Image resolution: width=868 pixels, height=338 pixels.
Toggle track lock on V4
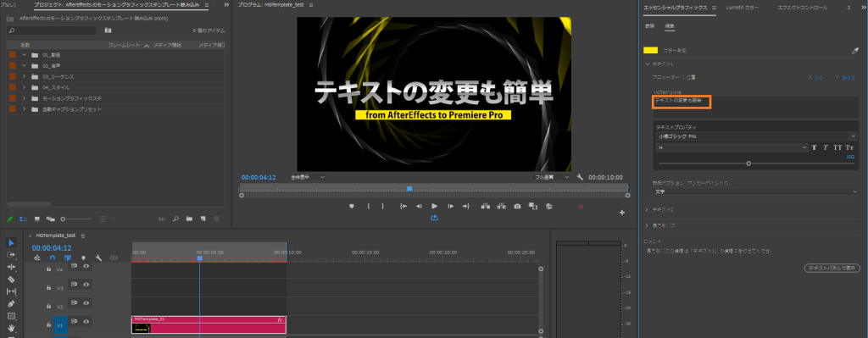coord(48,269)
